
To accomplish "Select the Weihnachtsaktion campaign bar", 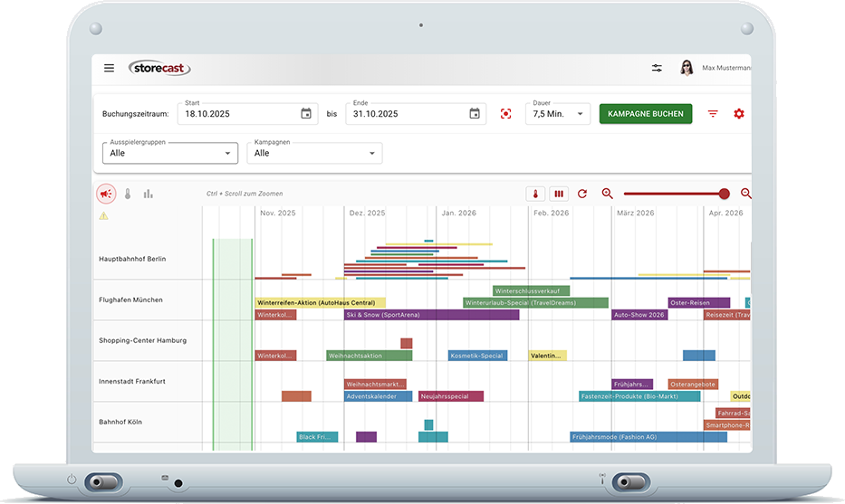I will coord(370,356).
